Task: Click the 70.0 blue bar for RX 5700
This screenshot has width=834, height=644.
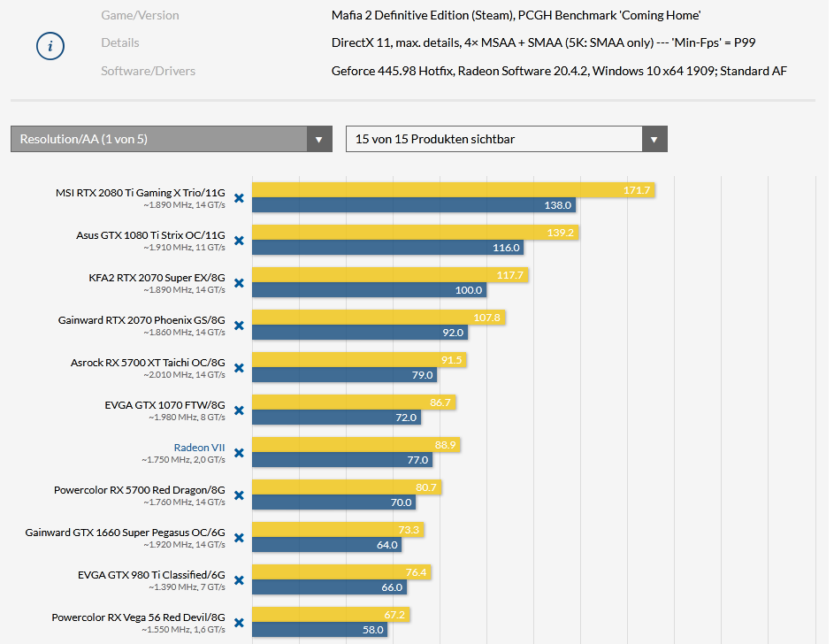Action: click(x=334, y=502)
